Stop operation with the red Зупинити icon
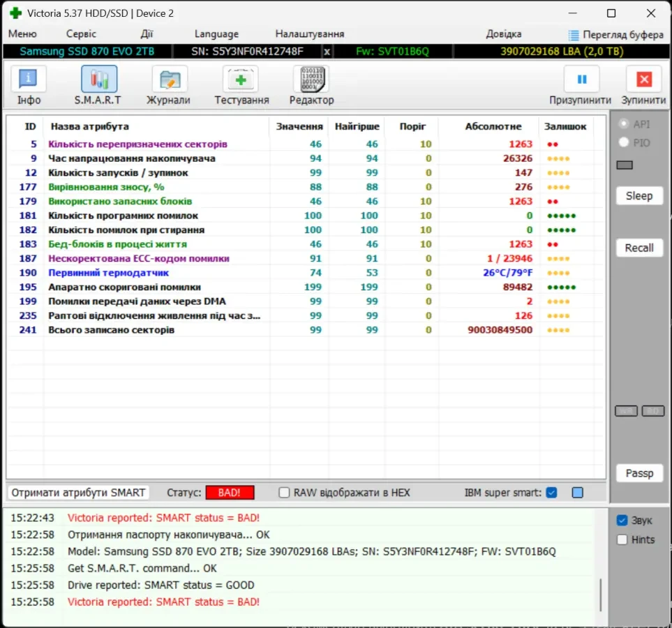Screen dimensions: 672x628 pos(643,80)
